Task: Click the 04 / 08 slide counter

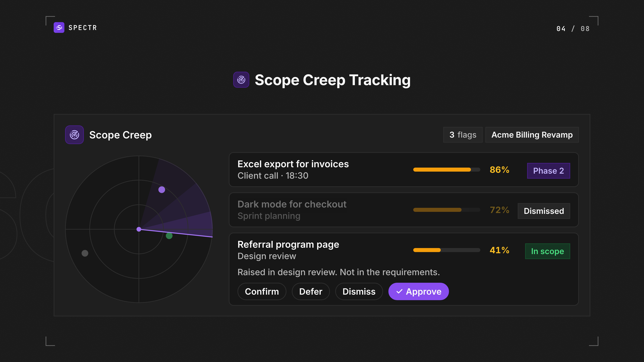Action: tap(573, 29)
